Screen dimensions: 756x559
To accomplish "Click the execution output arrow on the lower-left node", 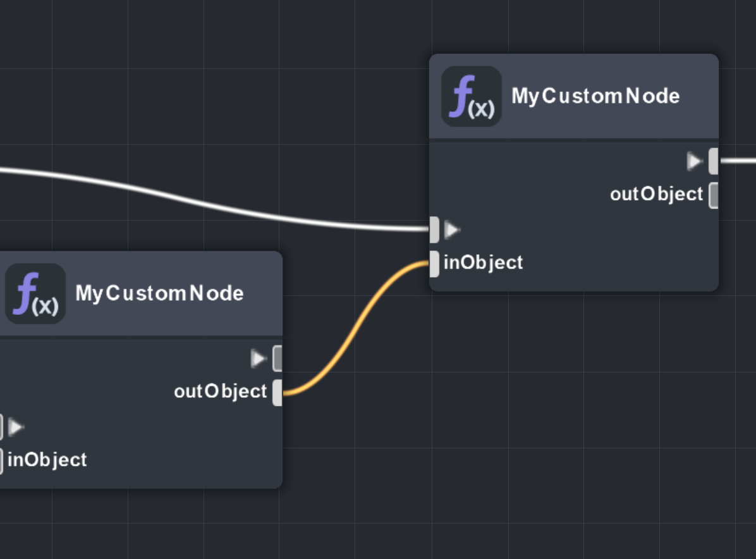I will click(x=259, y=359).
